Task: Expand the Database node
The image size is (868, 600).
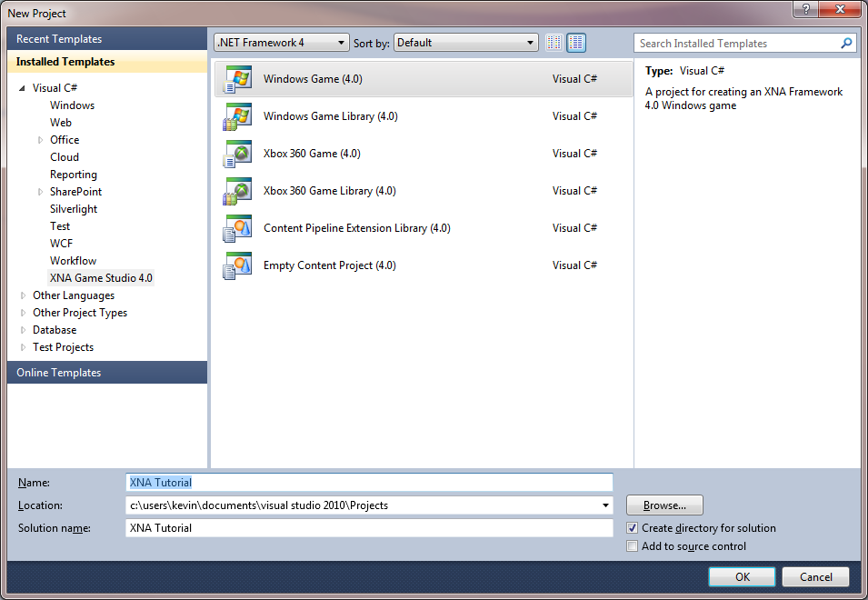Action: [23, 330]
